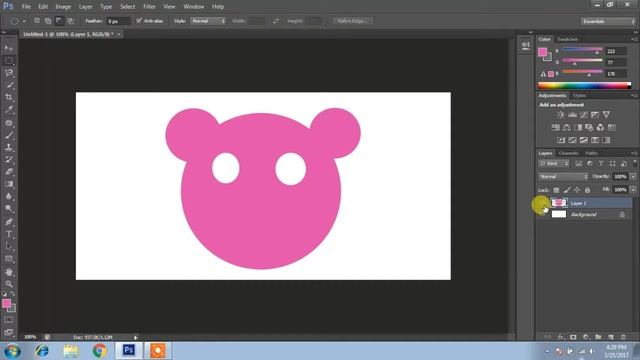Click the Feather input field
The height and width of the screenshot is (360, 640).
pos(118,21)
